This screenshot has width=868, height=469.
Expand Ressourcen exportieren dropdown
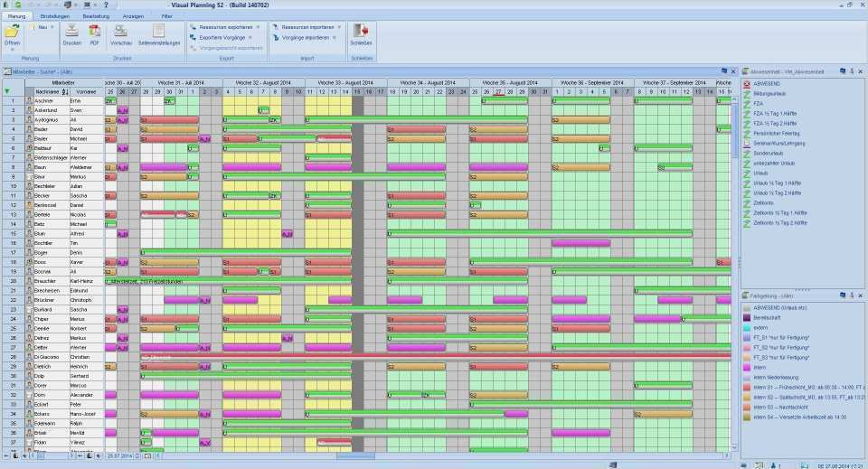click(258, 27)
